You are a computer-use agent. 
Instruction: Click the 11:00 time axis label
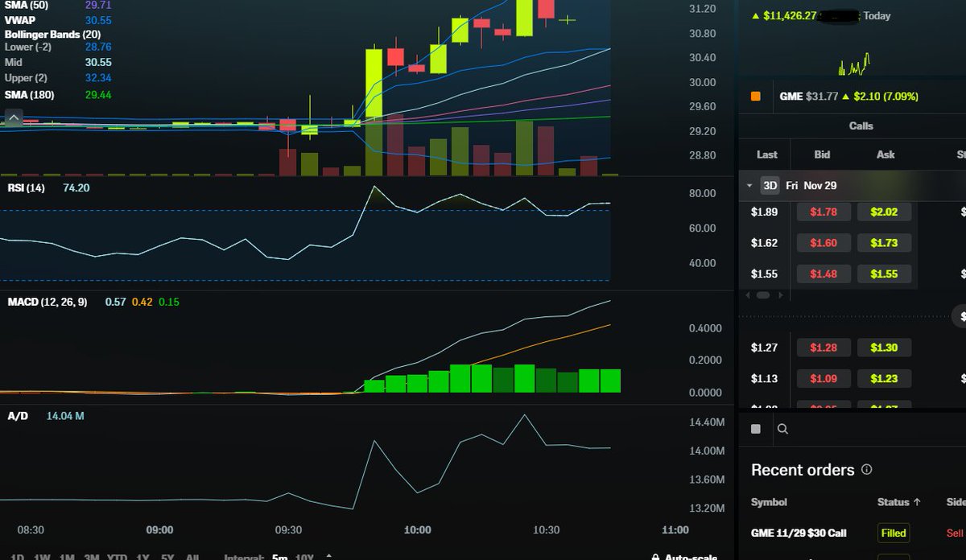(x=675, y=530)
